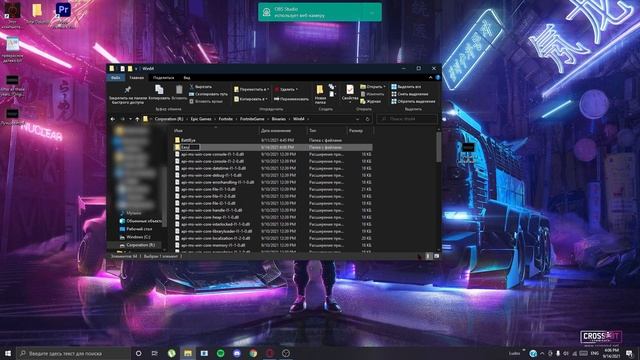Image resolution: width=640 pixels, height=360 pixels.
Task: Open the Explorer help icon
Action: click(x=438, y=78)
